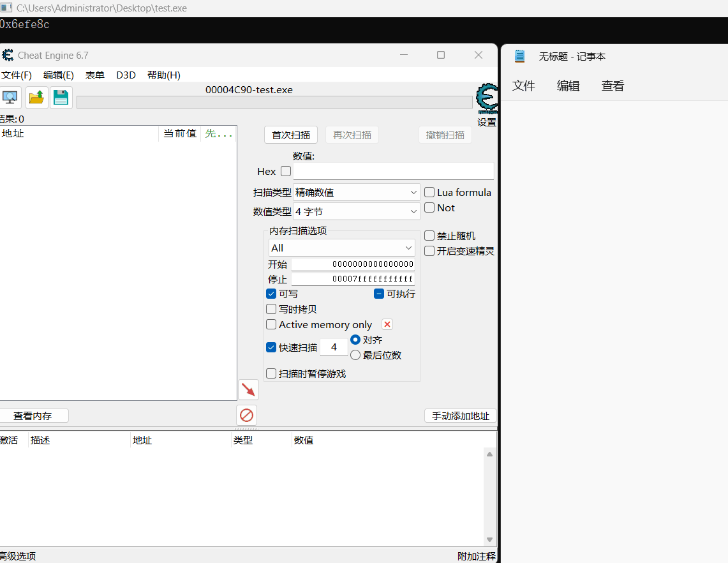Click address list scrollbar down arrow
728x563 pixels.
click(x=489, y=539)
